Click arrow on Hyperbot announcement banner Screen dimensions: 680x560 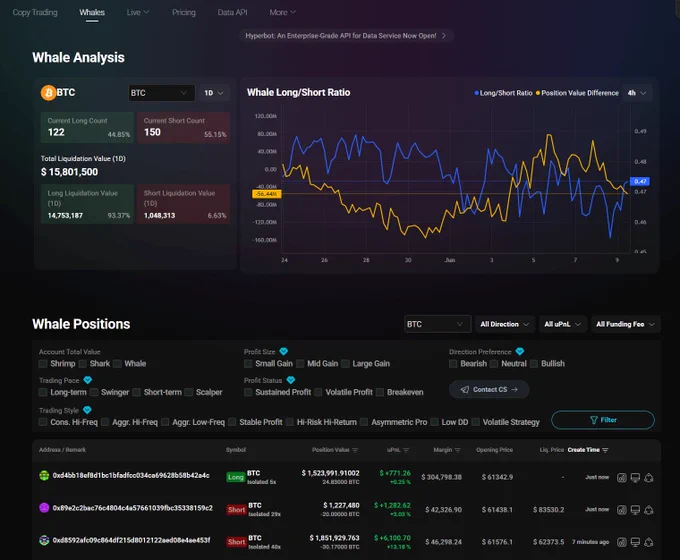[x=444, y=36]
